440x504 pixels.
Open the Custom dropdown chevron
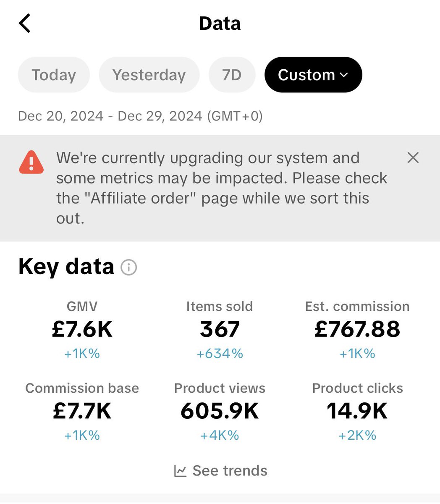[x=344, y=75]
